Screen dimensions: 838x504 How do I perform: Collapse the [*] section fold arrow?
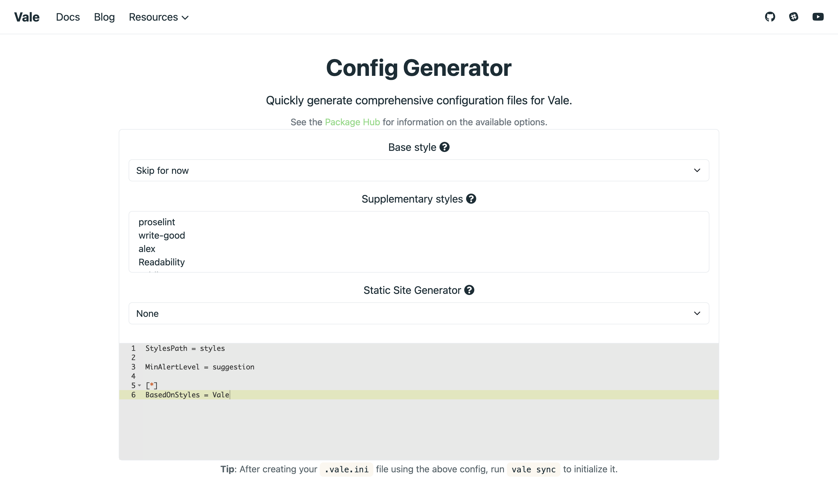139,385
